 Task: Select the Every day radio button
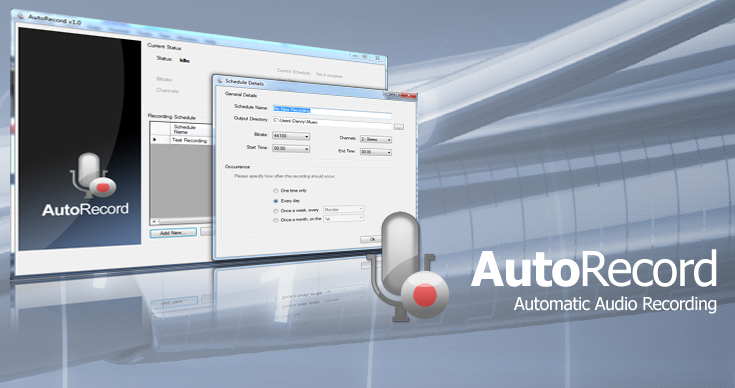pyautogui.click(x=276, y=201)
